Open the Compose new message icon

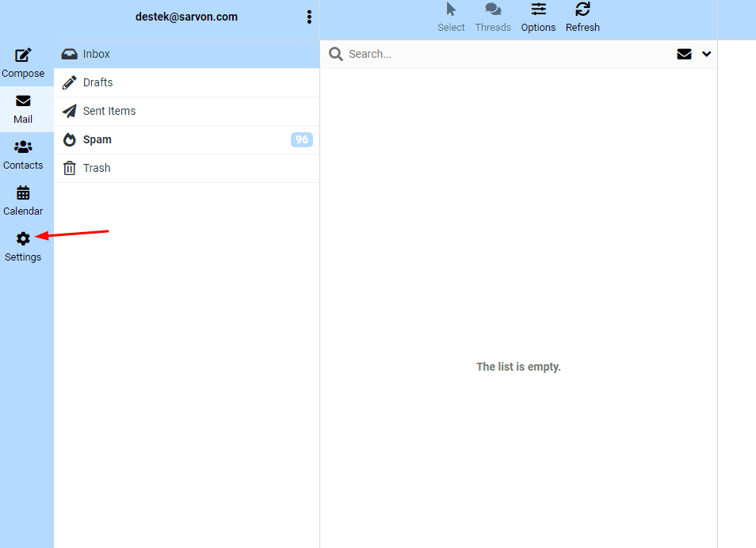click(23, 56)
